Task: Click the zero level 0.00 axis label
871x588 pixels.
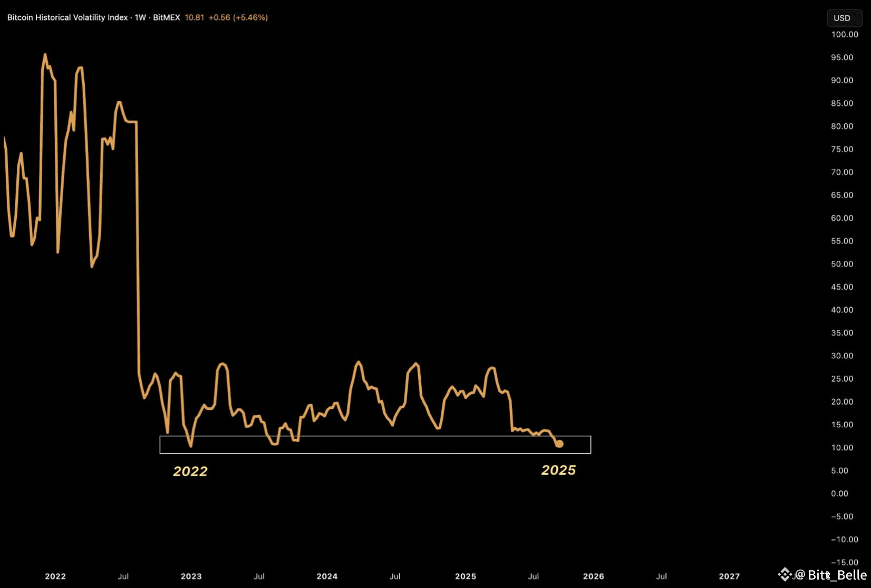Action: [839, 493]
